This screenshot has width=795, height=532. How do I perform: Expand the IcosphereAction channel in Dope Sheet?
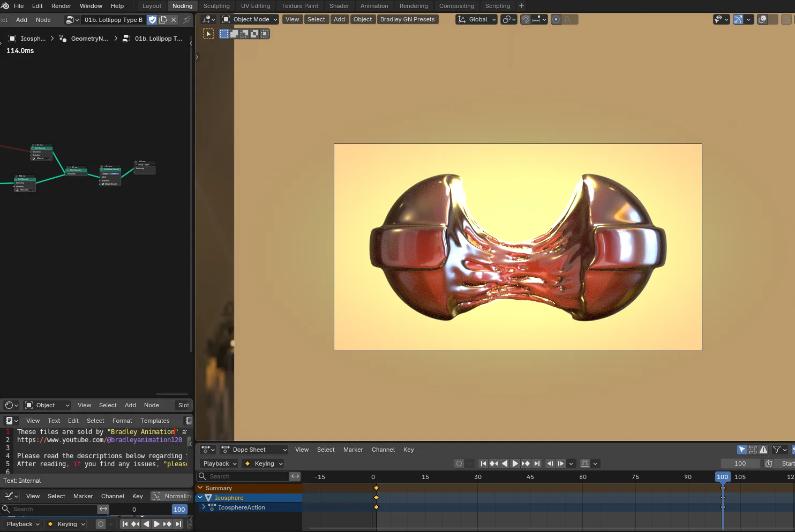(x=203, y=507)
